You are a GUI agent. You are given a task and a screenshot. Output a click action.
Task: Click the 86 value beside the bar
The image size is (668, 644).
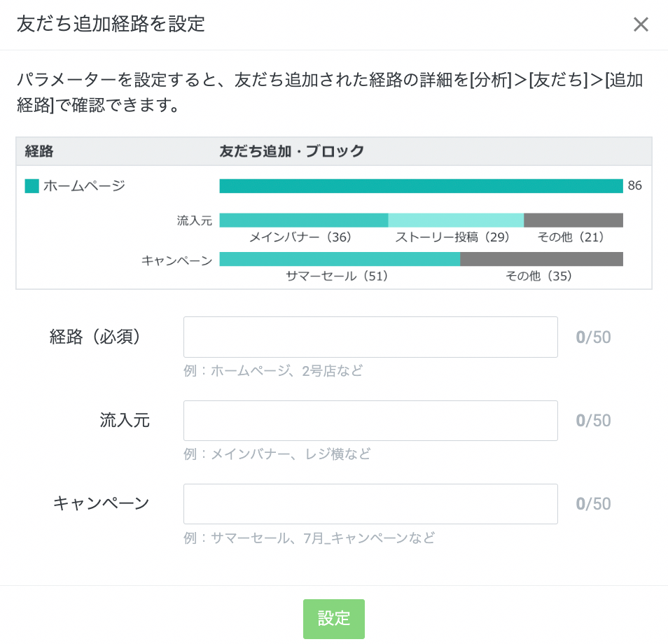click(635, 186)
